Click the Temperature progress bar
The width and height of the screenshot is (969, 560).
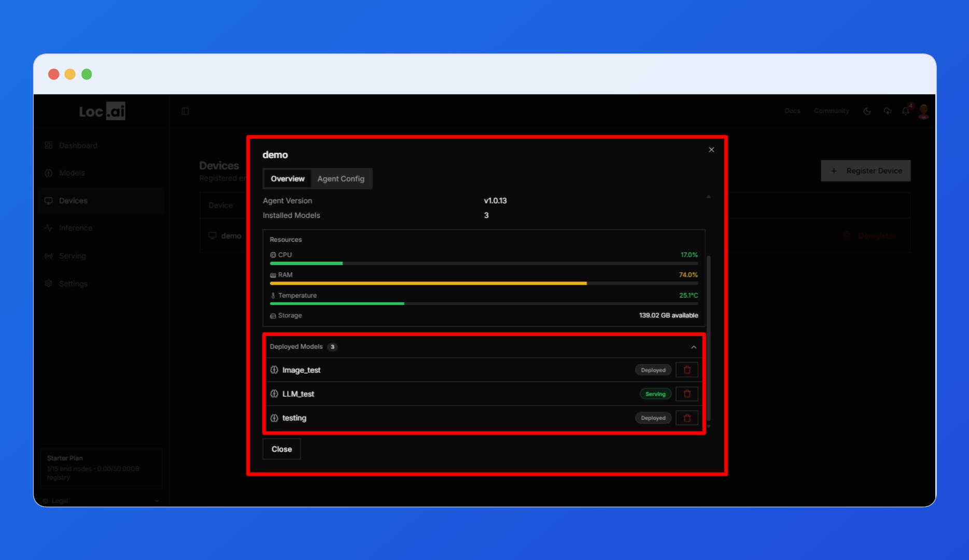(x=484, y=303)
